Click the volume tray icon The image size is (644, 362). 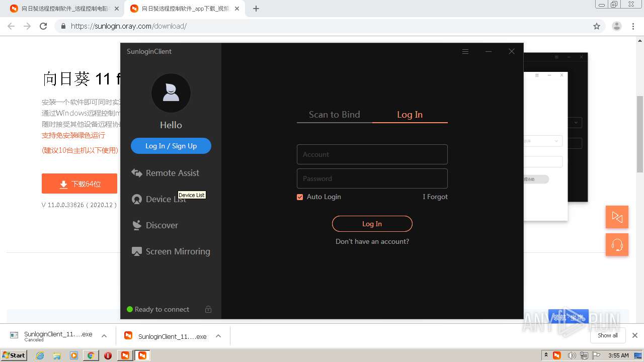(x=572, y=355)
